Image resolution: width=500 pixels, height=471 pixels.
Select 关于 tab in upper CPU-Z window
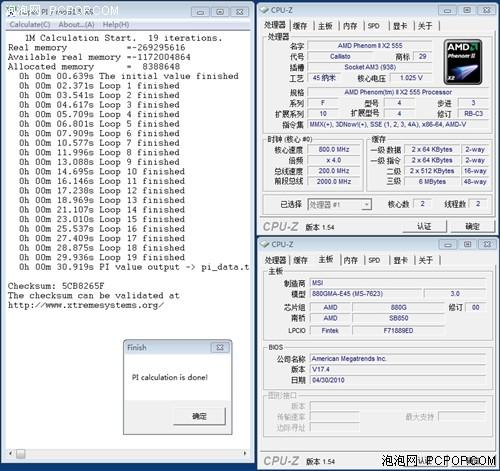[425, 26]
